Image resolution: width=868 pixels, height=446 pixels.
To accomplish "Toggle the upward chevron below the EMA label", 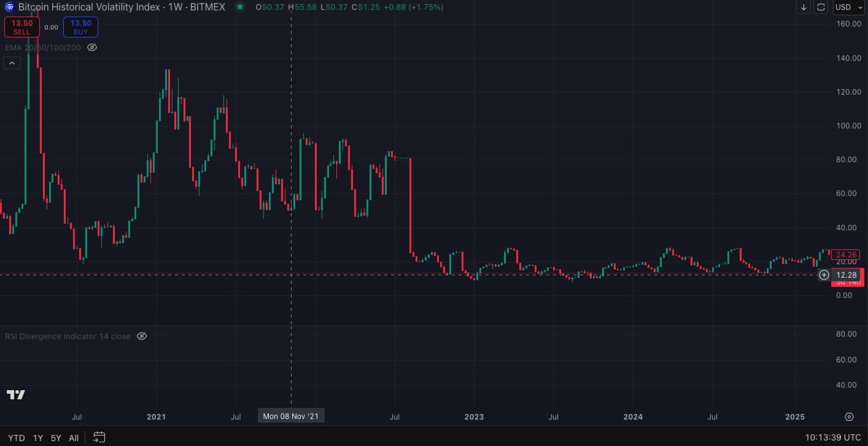I will click(12, 63).
